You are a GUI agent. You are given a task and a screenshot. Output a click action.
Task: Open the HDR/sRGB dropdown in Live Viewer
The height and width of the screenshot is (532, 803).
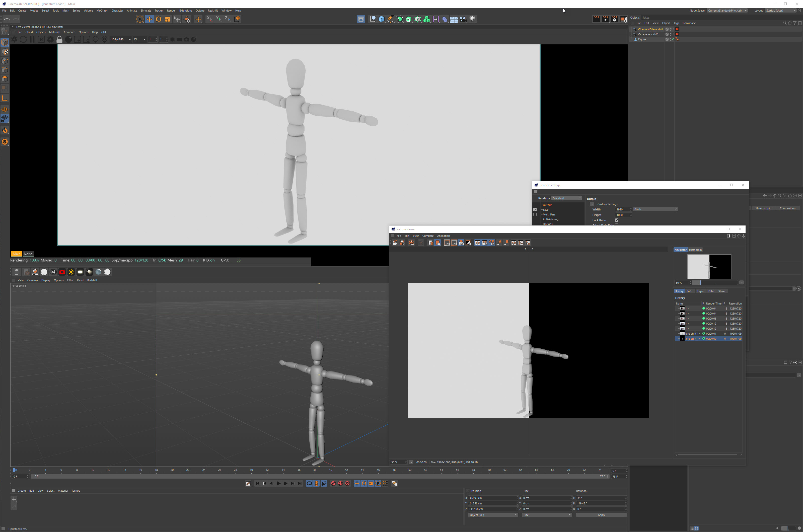click(x=120, y=40)
